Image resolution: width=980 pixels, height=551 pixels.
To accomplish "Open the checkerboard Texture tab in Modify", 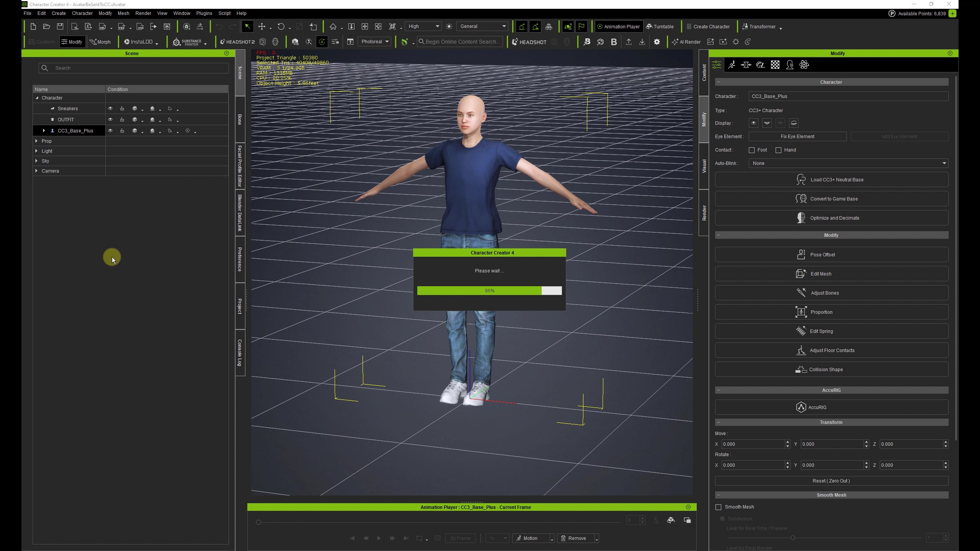I will (775, 65).
